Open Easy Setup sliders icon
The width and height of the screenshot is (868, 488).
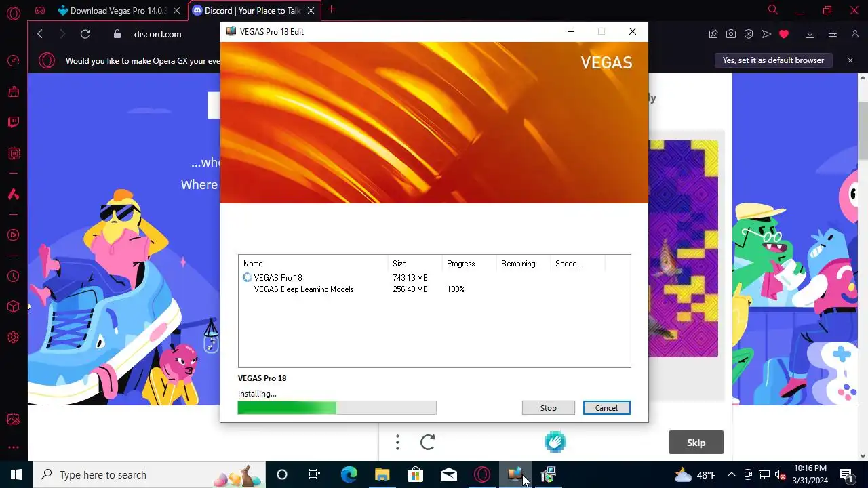(833, 34)
